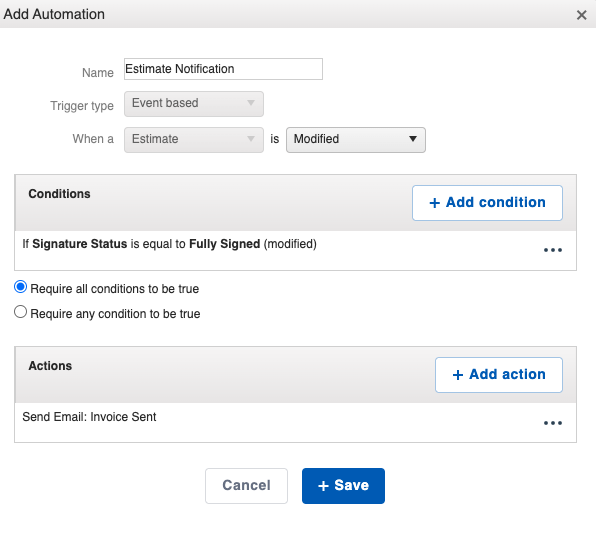Click the plus icon in Add condition

(x=434, y=203)
